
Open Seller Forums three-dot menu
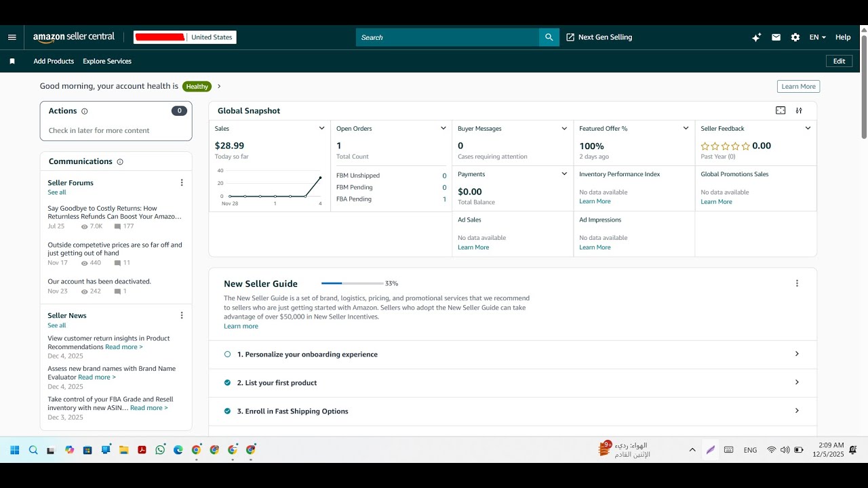[182, 182]
